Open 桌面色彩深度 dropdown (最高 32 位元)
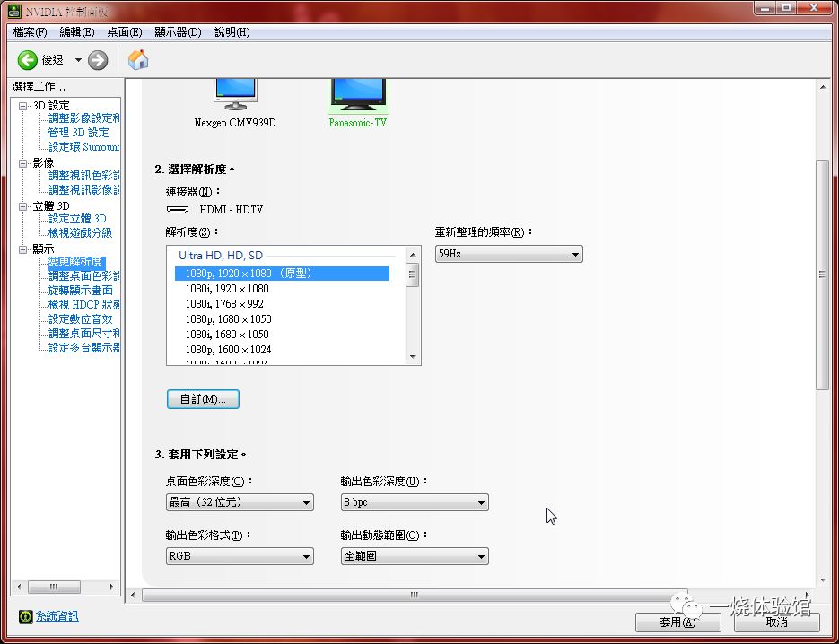 tap(240, 502)
